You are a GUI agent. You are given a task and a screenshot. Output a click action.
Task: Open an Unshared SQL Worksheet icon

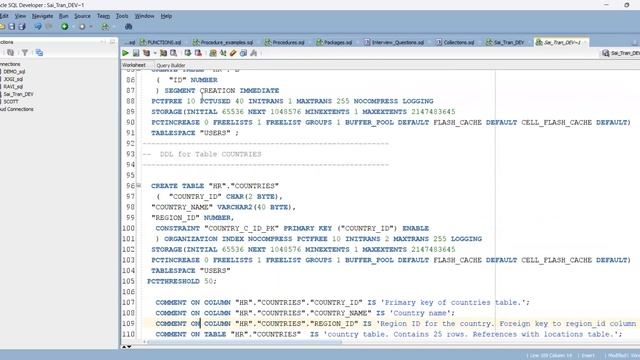point(213,53)
